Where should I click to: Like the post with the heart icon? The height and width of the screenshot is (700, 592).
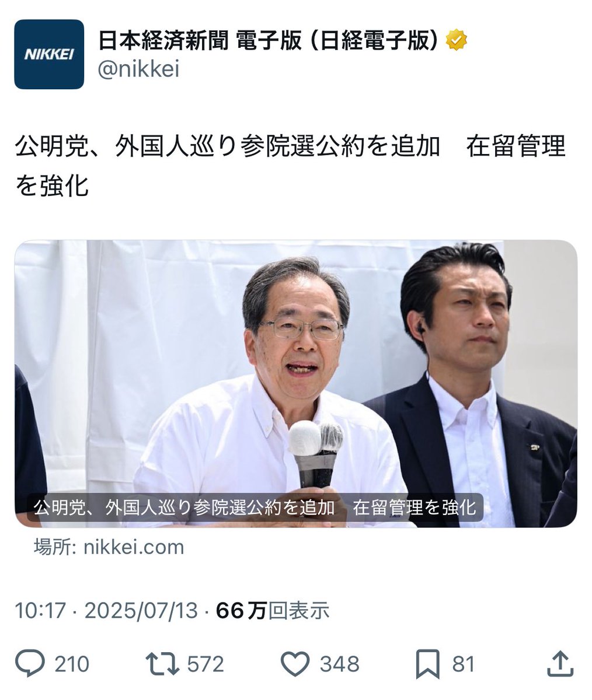[295, 664]
